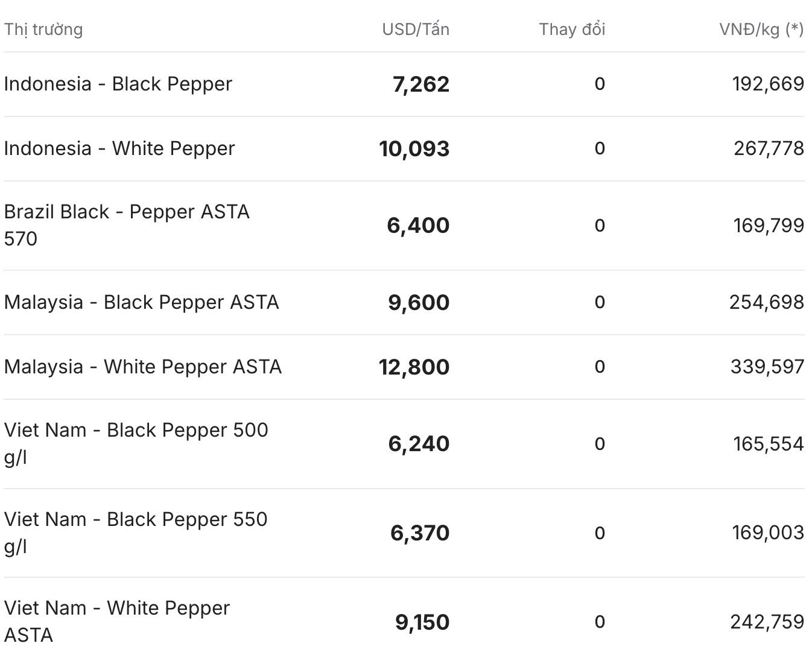Open the Indonesia - White Pepper market entry
This screenshot has width=812, height=649.
coord(119,148)
